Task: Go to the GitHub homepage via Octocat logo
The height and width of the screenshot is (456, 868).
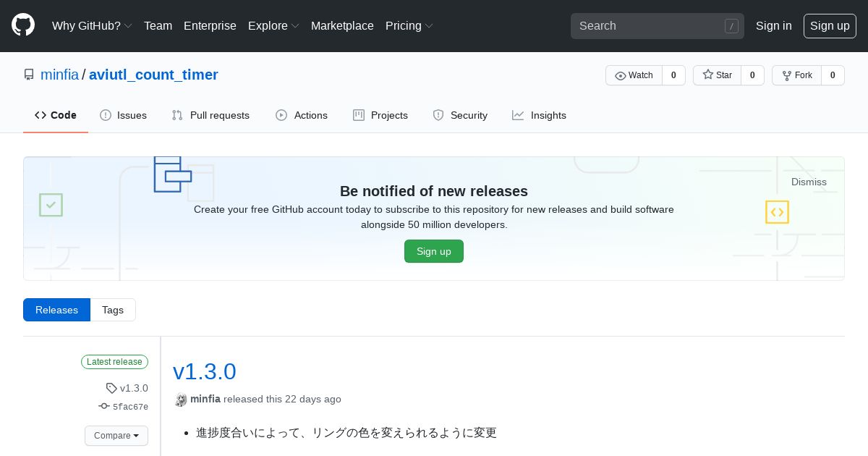Action: (23, 25)
